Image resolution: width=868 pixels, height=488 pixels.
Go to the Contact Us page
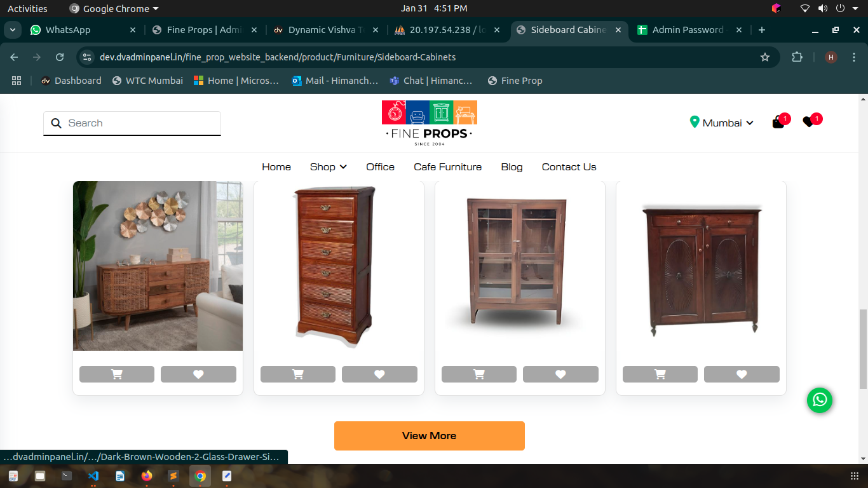coord(569,167)
